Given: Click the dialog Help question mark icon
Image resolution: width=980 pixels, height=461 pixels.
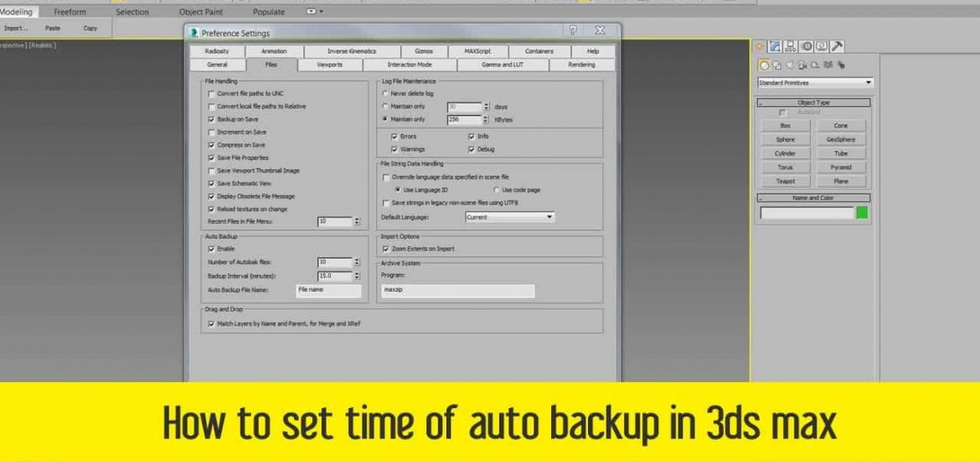Looking at the screenshot, I should (x=573, y=31).
